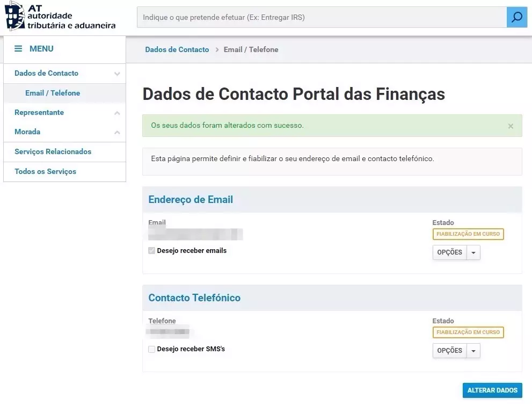Viewport: 532px width, 406px height.
Task: Open the telephone OPÇÕES dropdown arrow
Action: click(473, 351)
